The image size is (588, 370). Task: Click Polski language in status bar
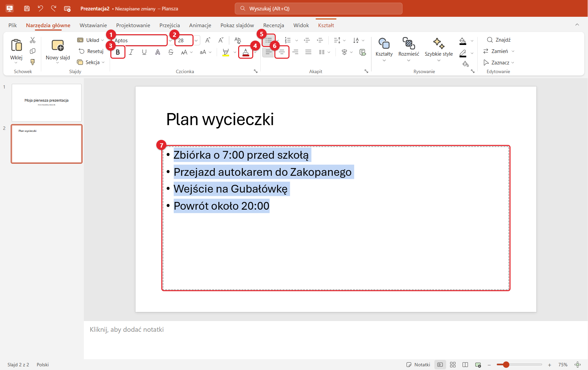click(43, 365)
